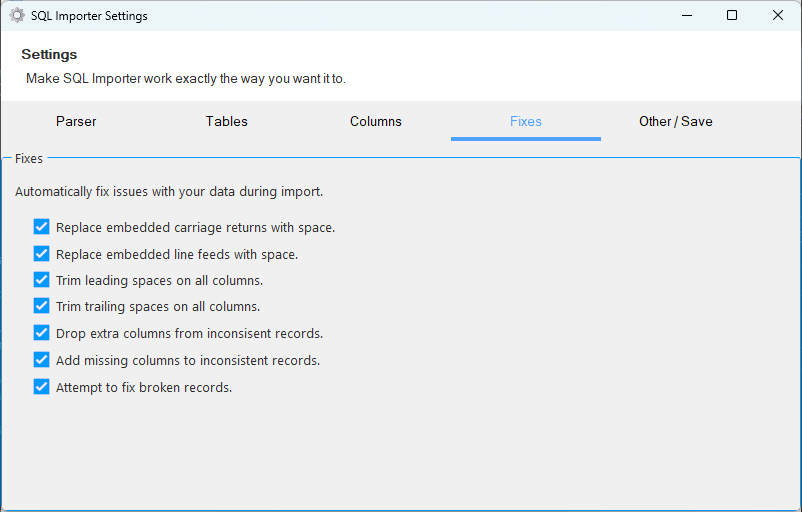The width and height of the screenshot is (802, 512).
Task: Toggle Replace embedded line feeds with space
Action: 41,254
